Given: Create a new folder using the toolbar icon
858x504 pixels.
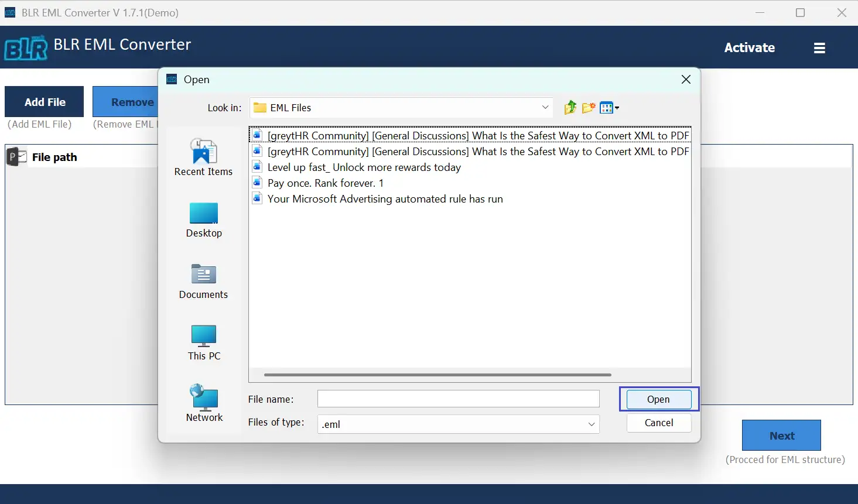Looking at the screenshot, I should pos(588,107).
